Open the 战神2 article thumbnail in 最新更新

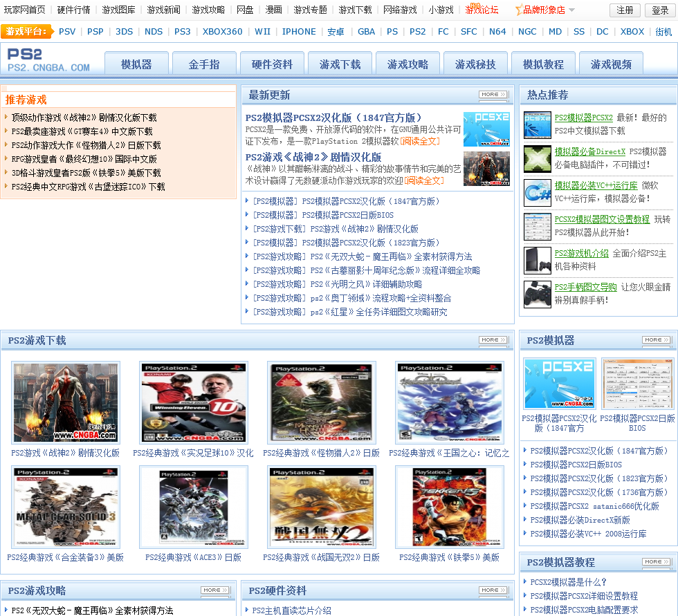[x=486, y=168]
